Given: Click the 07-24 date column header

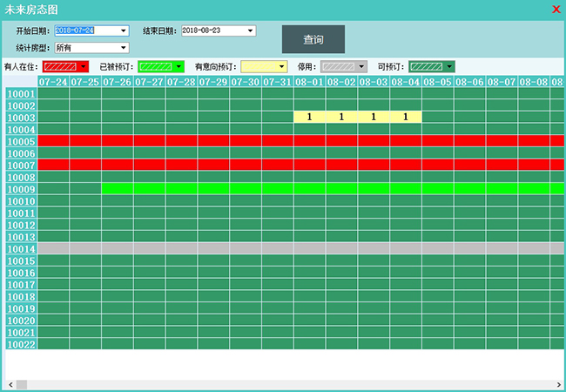Looking at the screenshot, I should (53, 82).
